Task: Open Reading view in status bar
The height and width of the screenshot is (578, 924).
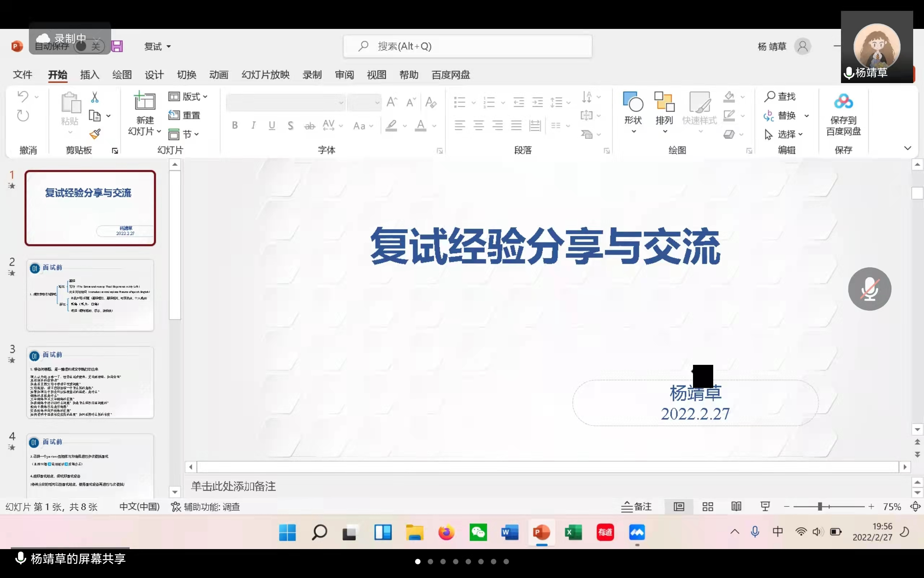Action: point(736,507)
